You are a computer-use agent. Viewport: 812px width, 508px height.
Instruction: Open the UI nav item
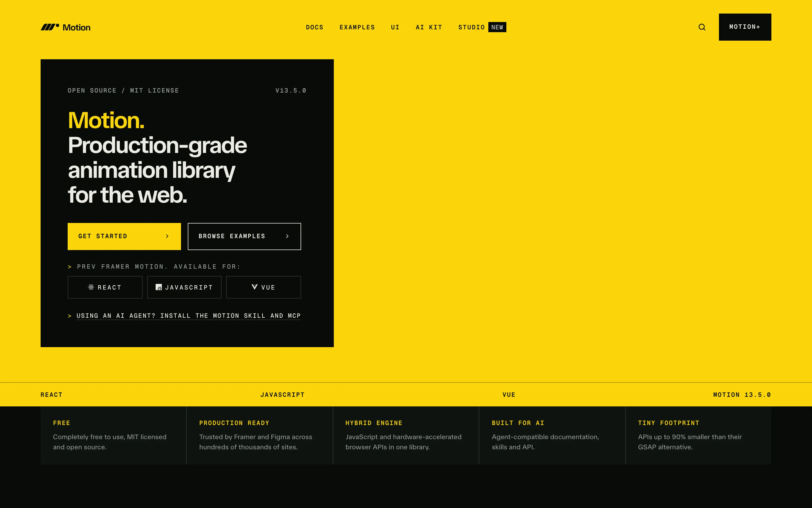click(395, 27)
